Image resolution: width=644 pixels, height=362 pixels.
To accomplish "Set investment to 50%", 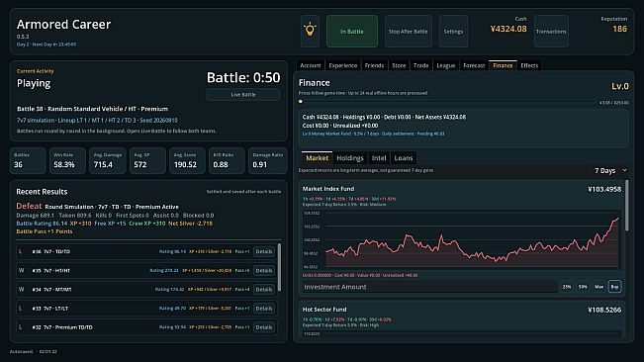I will [583, 287].
